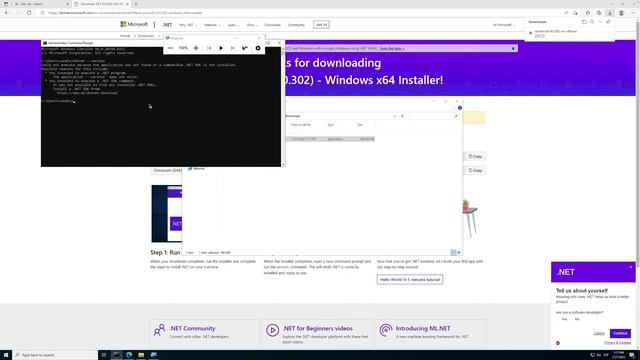640x360 pixels.
Task: Click the Introducing ML.NET icon
Action: click(385, 329)
